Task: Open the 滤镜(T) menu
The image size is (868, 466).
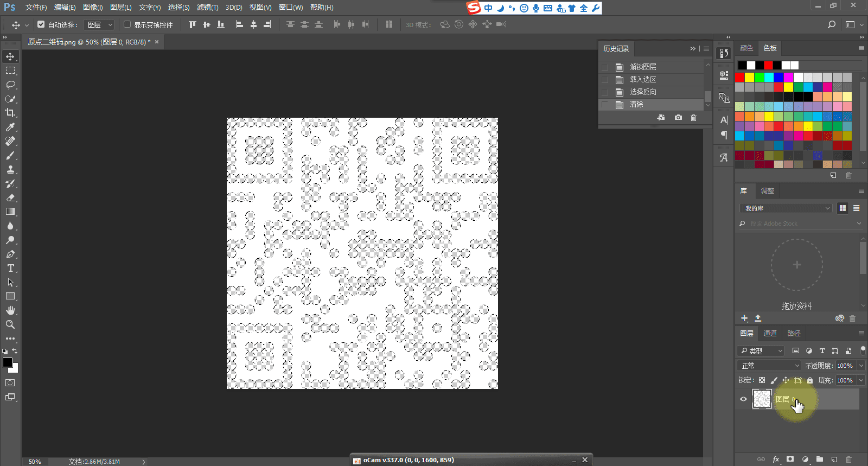Action: 207,7
